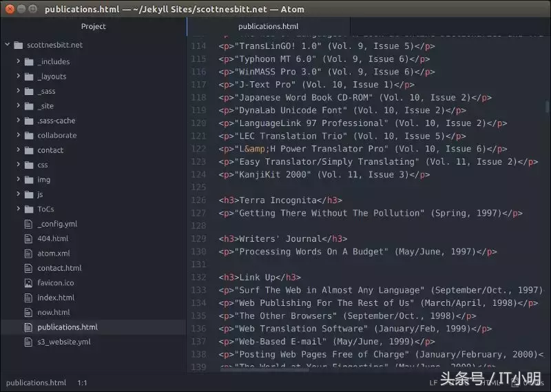Click publications.html path in status bar
Screen dimensions: 551x392
[x=36, y=382]
